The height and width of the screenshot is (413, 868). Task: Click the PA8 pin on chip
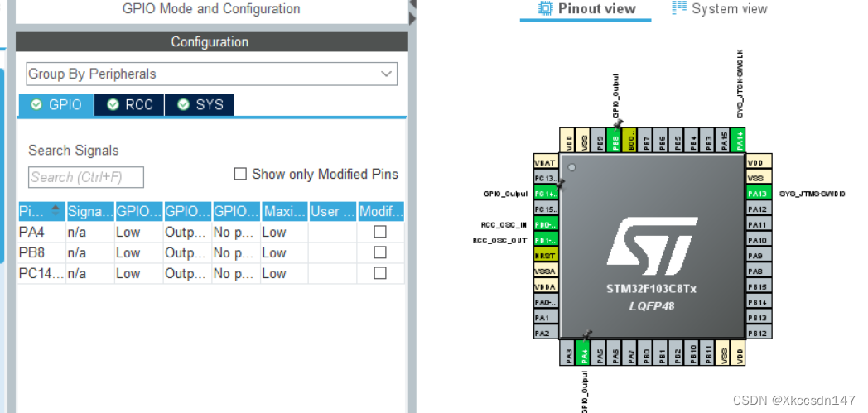click(759, 271)
